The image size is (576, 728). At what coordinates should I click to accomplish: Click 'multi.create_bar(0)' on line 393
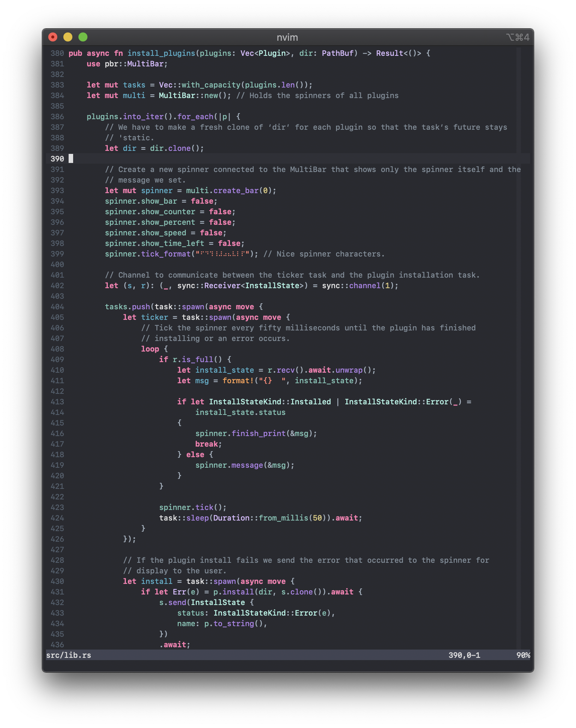click(229, 190)
